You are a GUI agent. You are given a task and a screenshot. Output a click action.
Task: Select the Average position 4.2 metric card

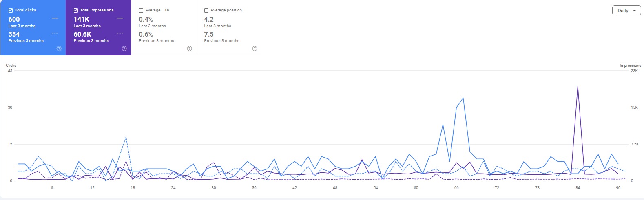pyautogui.click(x=228, y=27)
